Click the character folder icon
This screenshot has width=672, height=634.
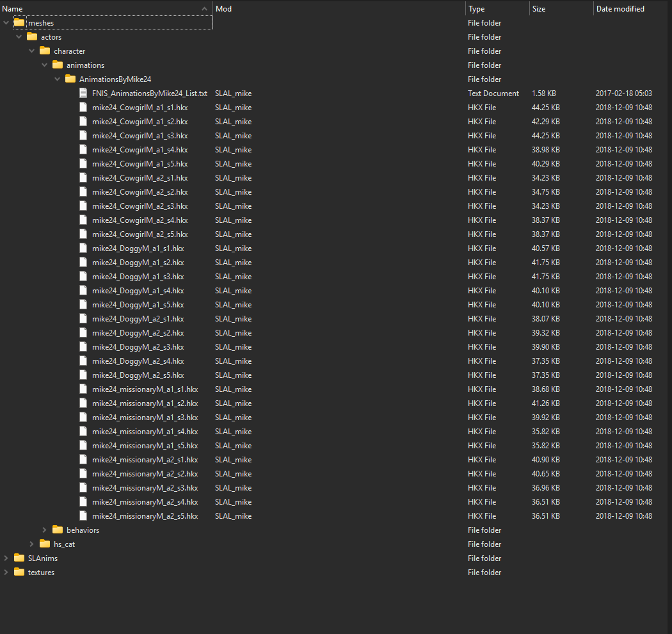click(45, 51)
